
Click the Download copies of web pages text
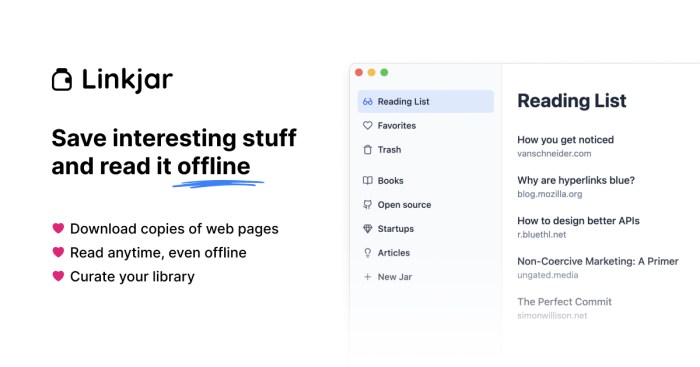(174, 229)
